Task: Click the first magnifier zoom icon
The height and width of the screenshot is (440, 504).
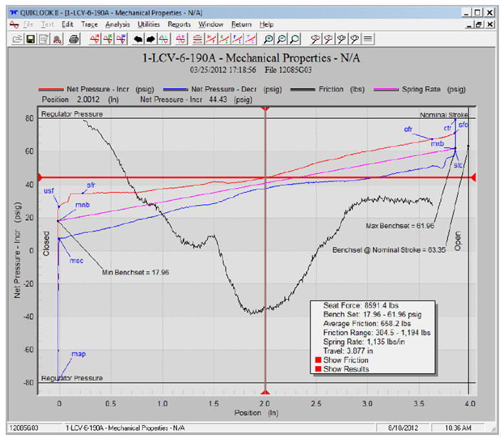Action: click(x=268, y=39)
